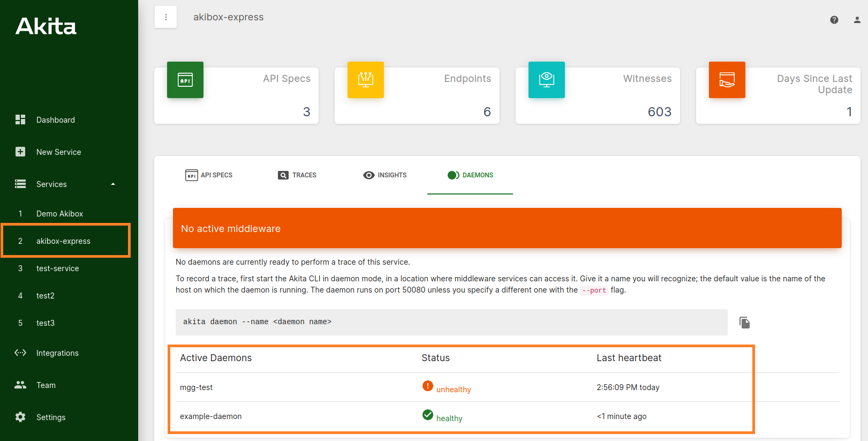The height and width of the screenshot is (441, 868).
Task: Click the Settings gear icon
Action: click(20, 417)
